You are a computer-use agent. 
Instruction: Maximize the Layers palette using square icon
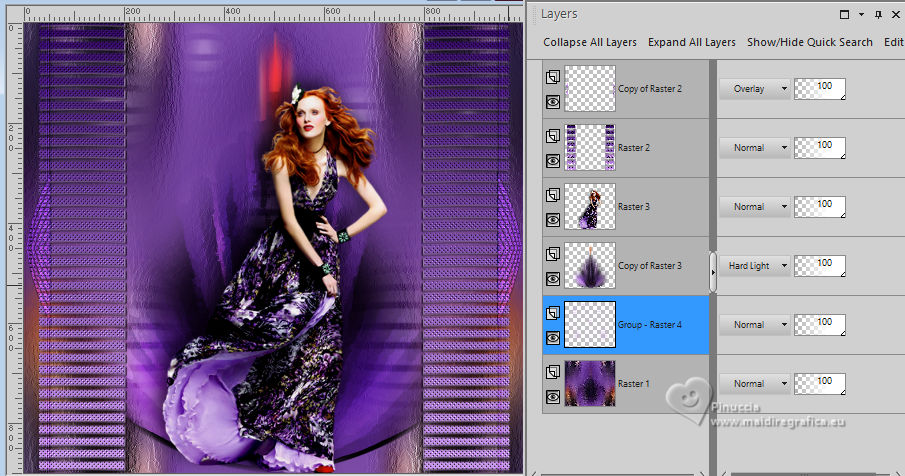click(x=845, y=14)
